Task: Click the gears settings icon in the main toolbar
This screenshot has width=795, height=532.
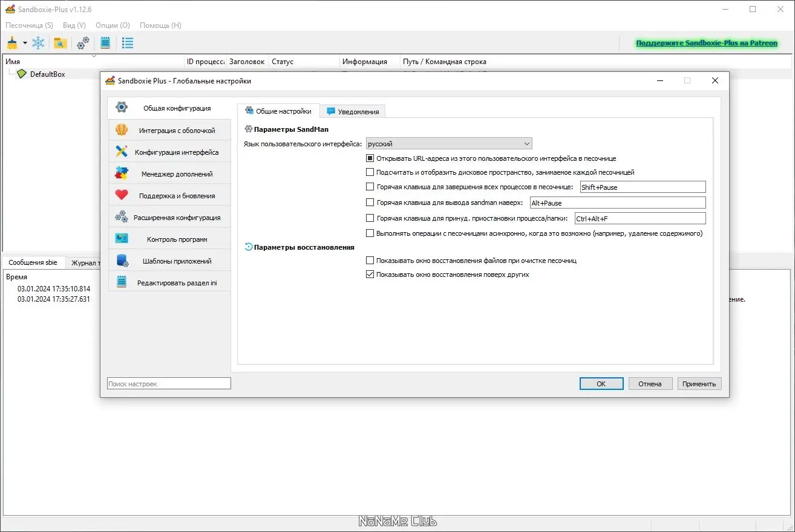Action: 83,43
